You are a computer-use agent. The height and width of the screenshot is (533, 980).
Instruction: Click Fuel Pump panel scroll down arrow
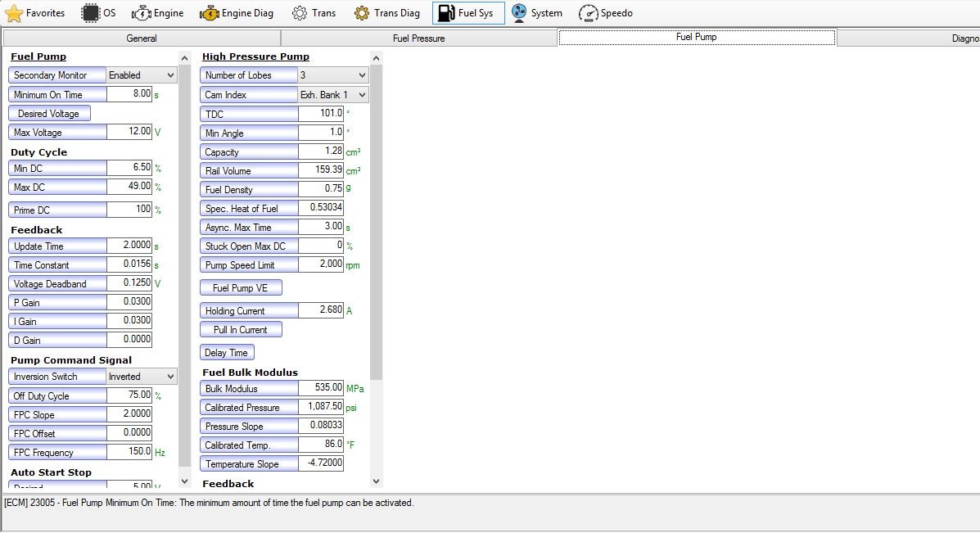tap(184, 481)
